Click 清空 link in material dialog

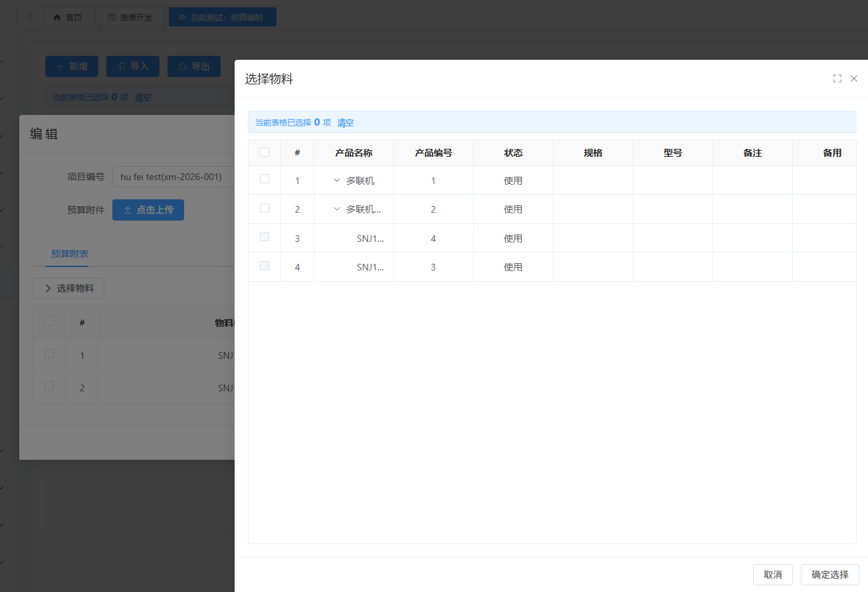coord(346,122)
